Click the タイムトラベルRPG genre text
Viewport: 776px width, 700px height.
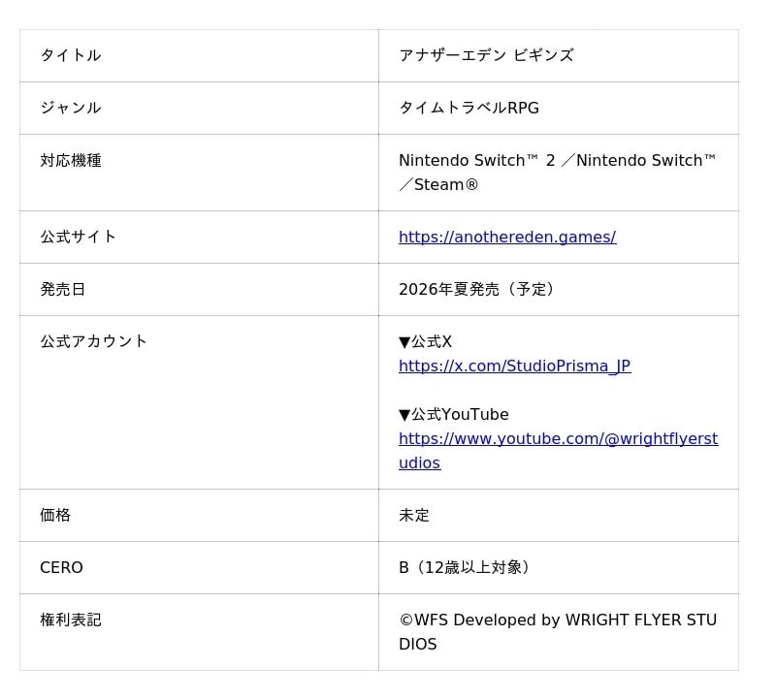click(469, 108)
